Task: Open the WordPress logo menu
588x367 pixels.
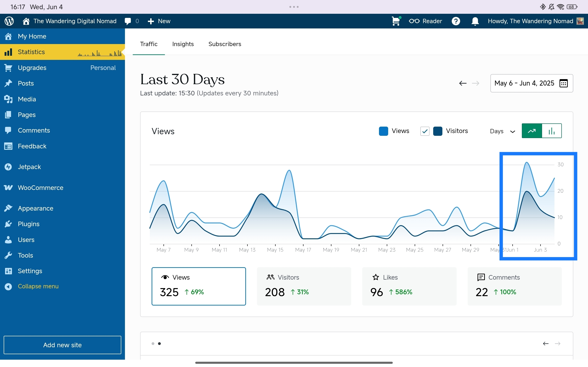Action: (x=9, y=21)
